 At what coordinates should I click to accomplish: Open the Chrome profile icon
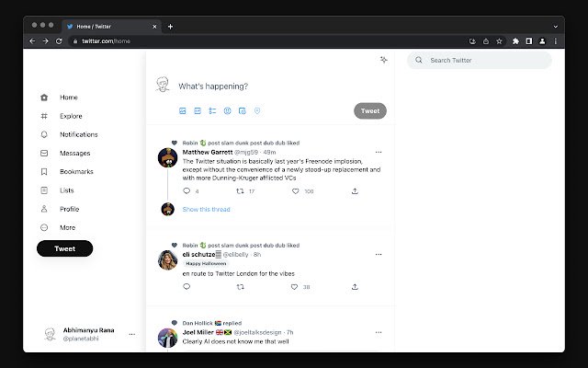542,41
